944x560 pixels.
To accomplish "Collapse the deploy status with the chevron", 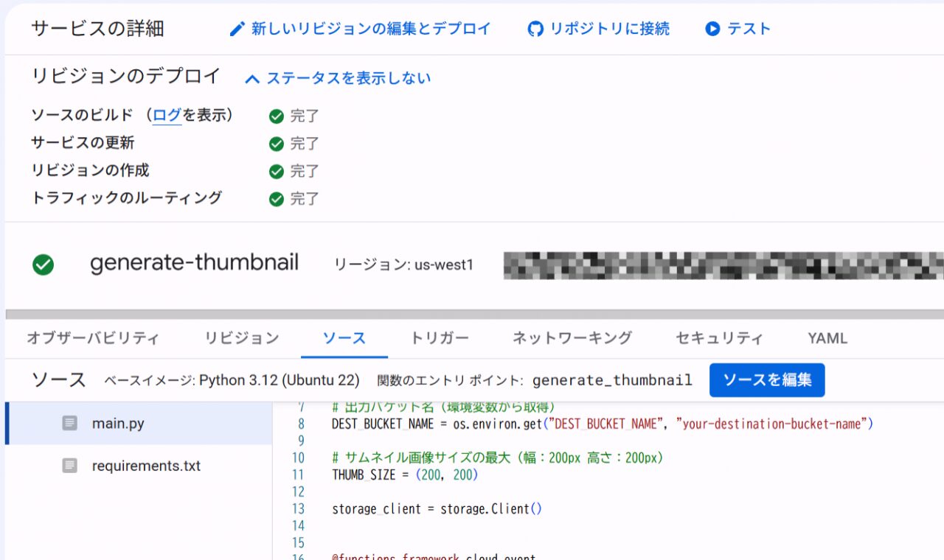I will (x=252, y=79).
